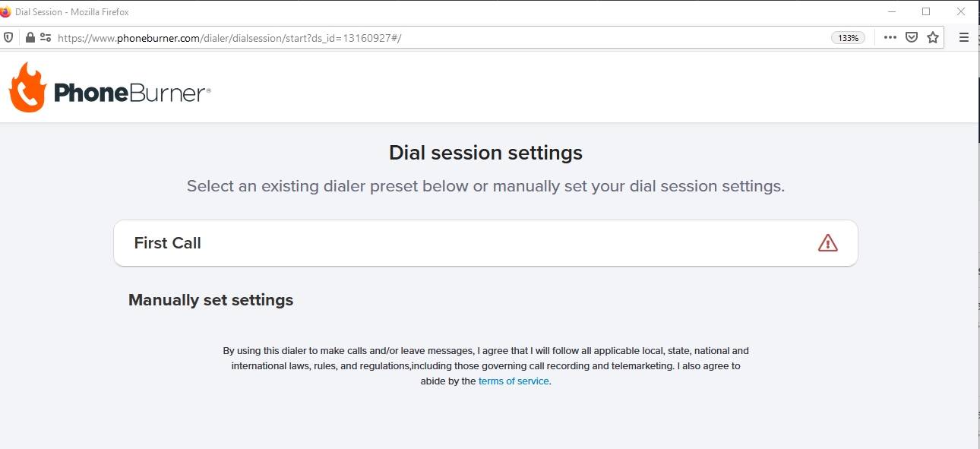This screenshot has width=980, height=449.
Task: Open the Firefox hamburger menu
Action: coord(964,37)
